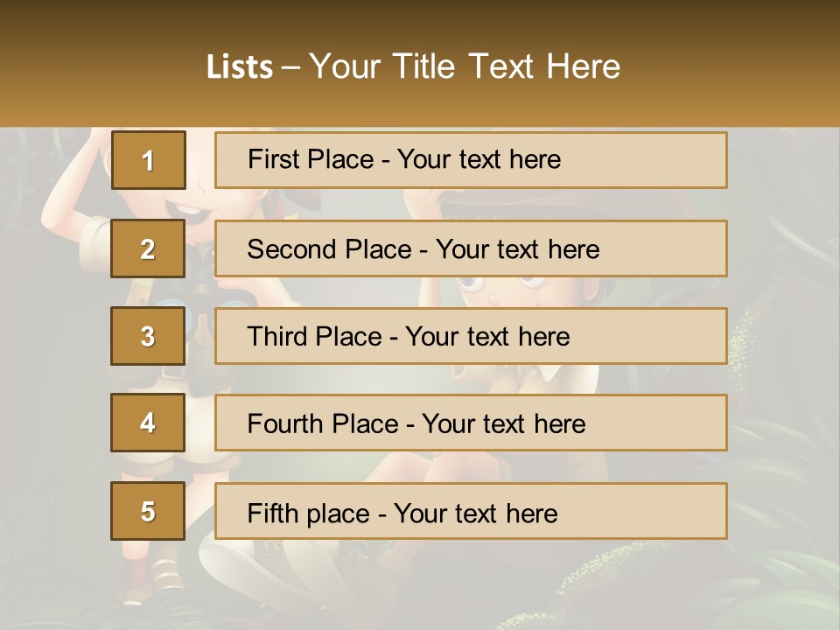Click the words 'Third Place'
Image resolution: width=840 pixels, height=630 pixels.
point(314,336)
